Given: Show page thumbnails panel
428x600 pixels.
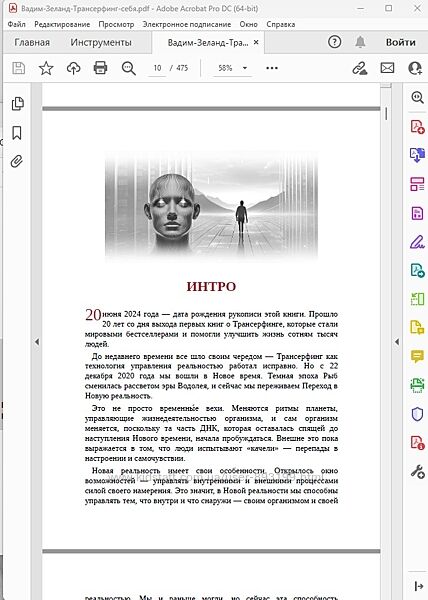Looking at the screenshot, I should click(x=17, y=103).
